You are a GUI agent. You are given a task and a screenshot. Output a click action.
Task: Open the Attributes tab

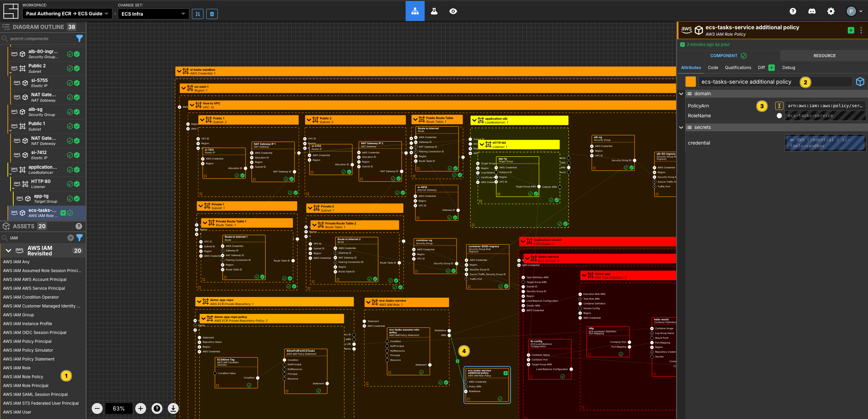691,68
